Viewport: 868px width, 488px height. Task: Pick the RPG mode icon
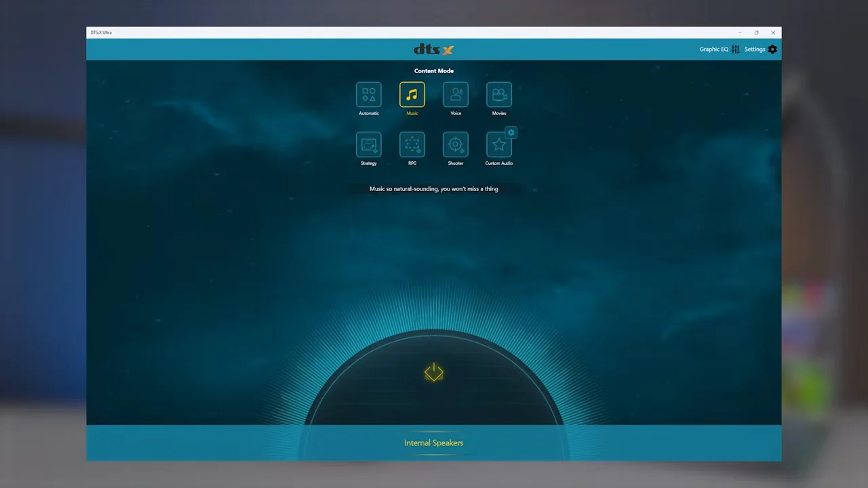(412, 144)
